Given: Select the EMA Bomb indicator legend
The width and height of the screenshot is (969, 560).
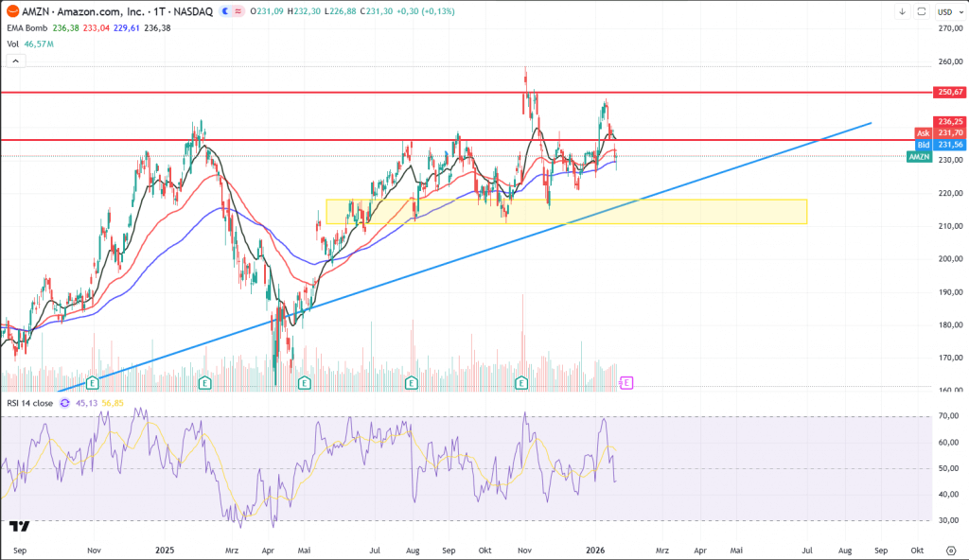Looking at the screenshot, I should tap(26, 27).
